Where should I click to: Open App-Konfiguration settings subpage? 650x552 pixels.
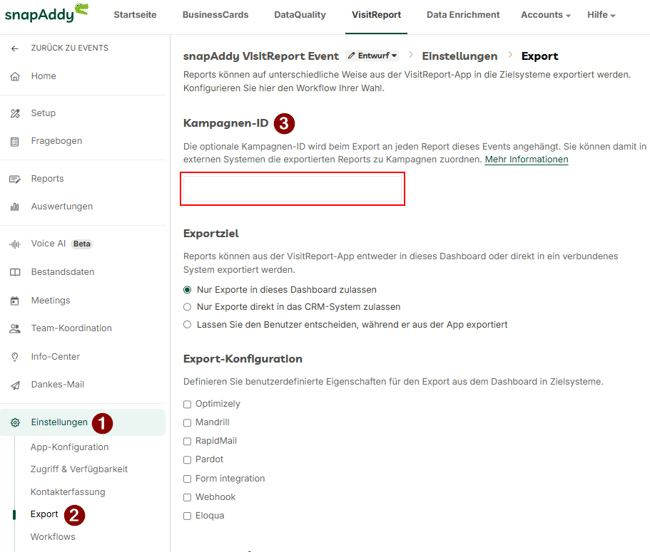click(x=70, y=447)
